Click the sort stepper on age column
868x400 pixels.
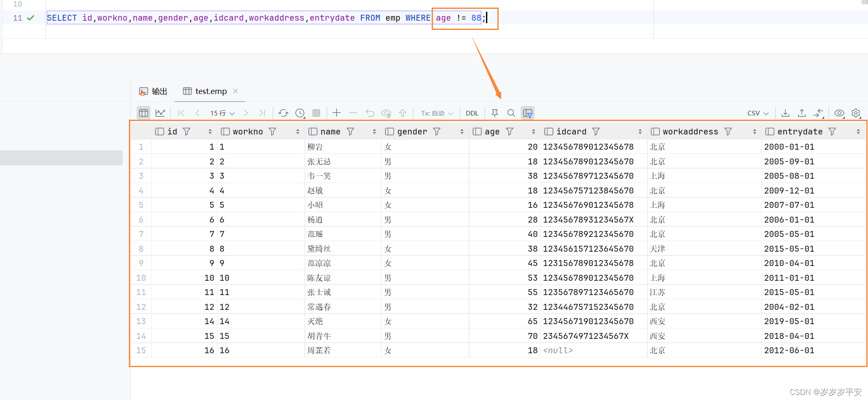tap(534, 131)
